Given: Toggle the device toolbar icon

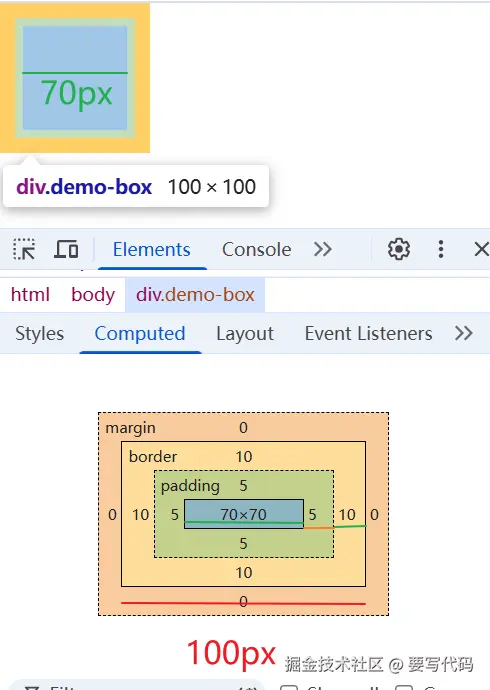Looking at the screenshot, I should pyautogui.click(x=66, y=249).
